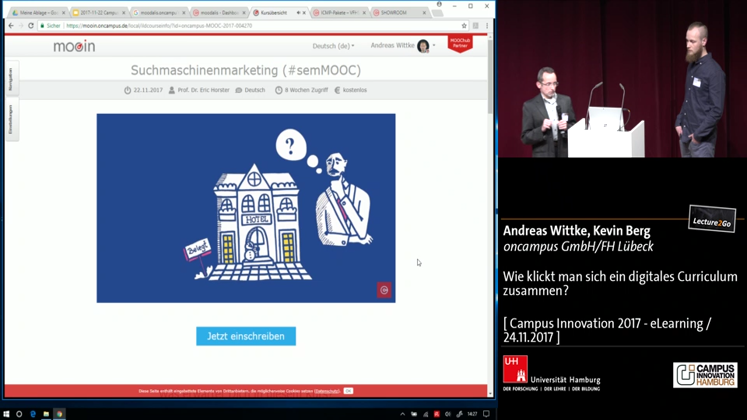The image size is (747, 420).
Task: Click the Andreas Wittke profile avatar
Action: coord(423,46)
